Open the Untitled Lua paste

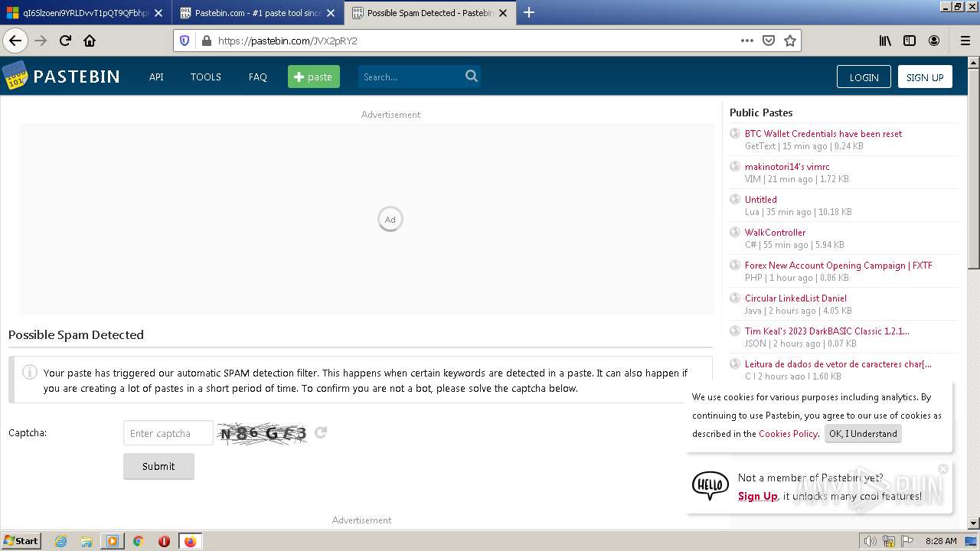pyautogui.click(x=760, y=199)
